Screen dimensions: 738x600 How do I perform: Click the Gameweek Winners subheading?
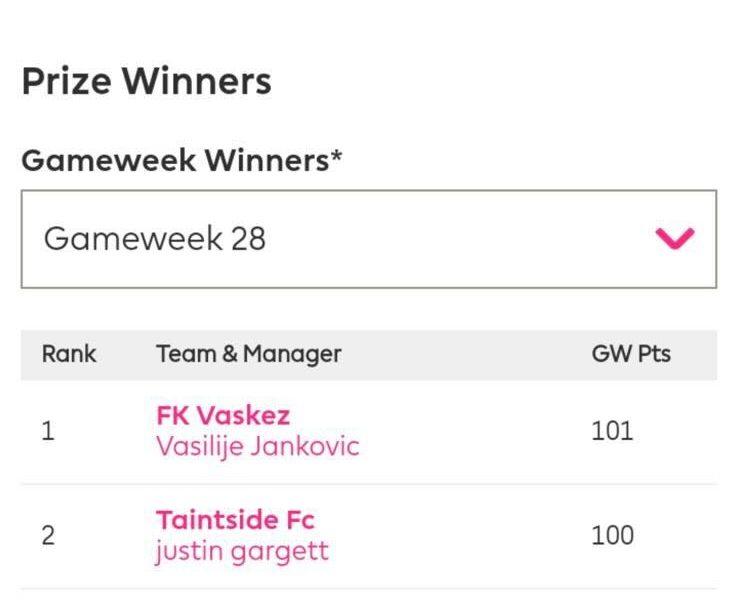pyautogui.click(x=175, y=160)
